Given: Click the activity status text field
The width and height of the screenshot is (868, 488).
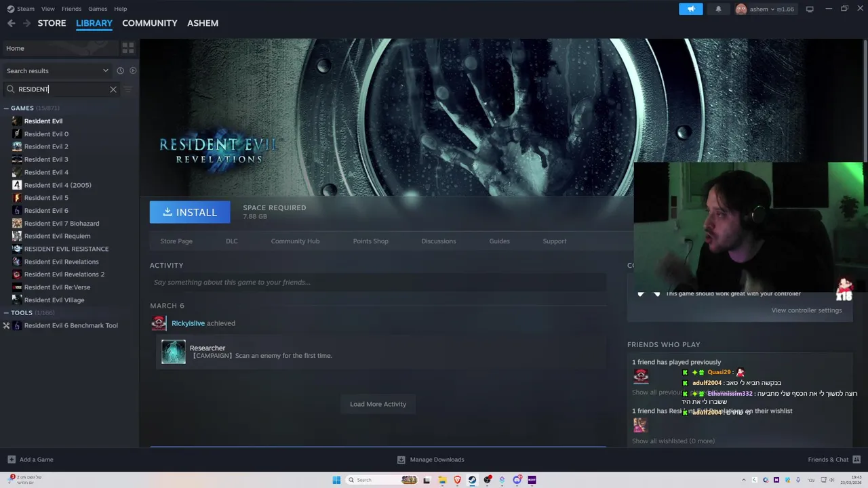Looking at the screenshot, I should 378,283.
